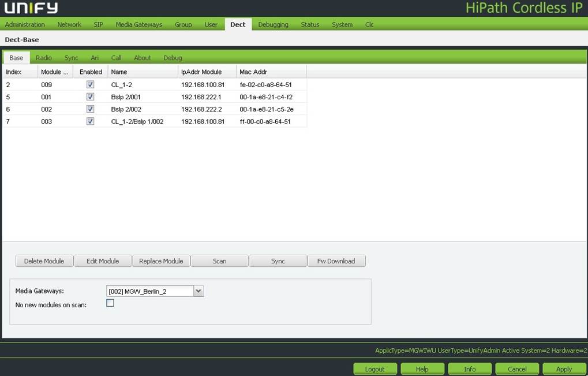The image size is (588, 376).
Task: Click the Info button
Action: click(x=470, y=369)
